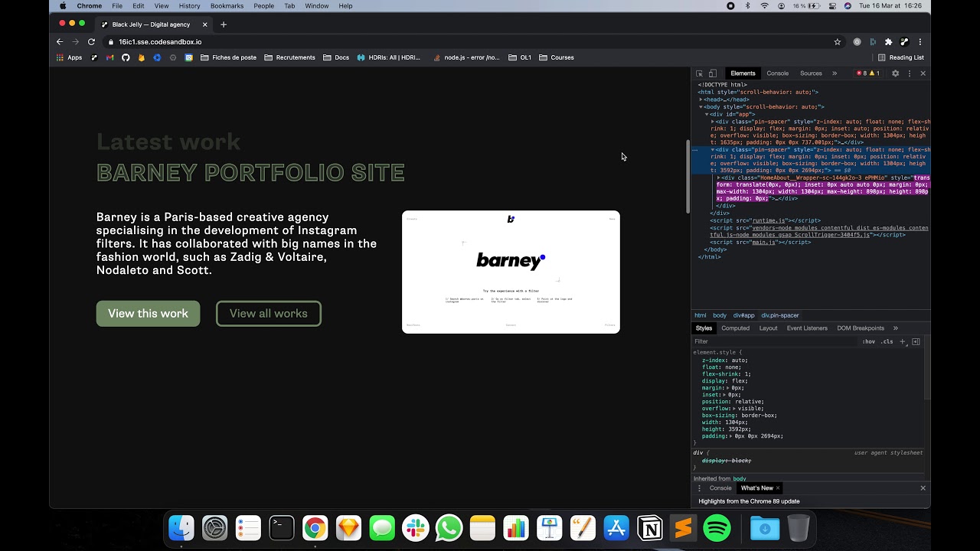Viewport: 980px width, 551px height.
Task: Open the Bookmarks menu in the menu bar
Action: coord(227,6)
